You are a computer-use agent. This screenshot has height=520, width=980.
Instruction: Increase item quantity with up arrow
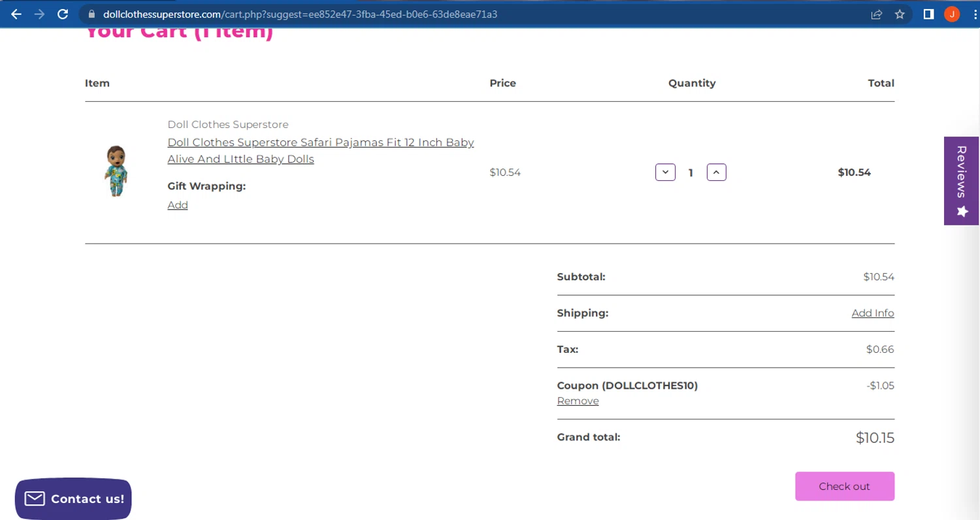716,172
